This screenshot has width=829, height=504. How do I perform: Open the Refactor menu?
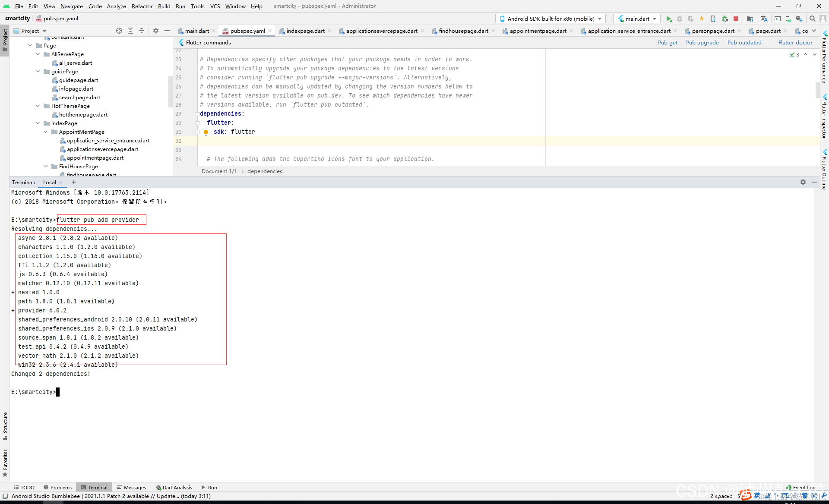coord(142,6)
